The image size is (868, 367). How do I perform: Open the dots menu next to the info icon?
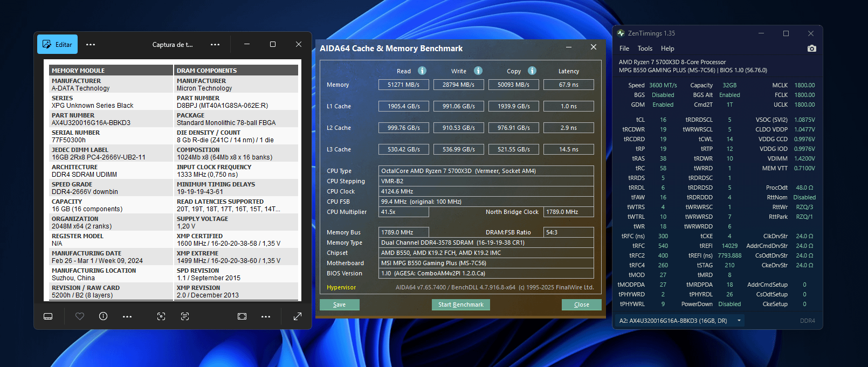coord(127,316)
